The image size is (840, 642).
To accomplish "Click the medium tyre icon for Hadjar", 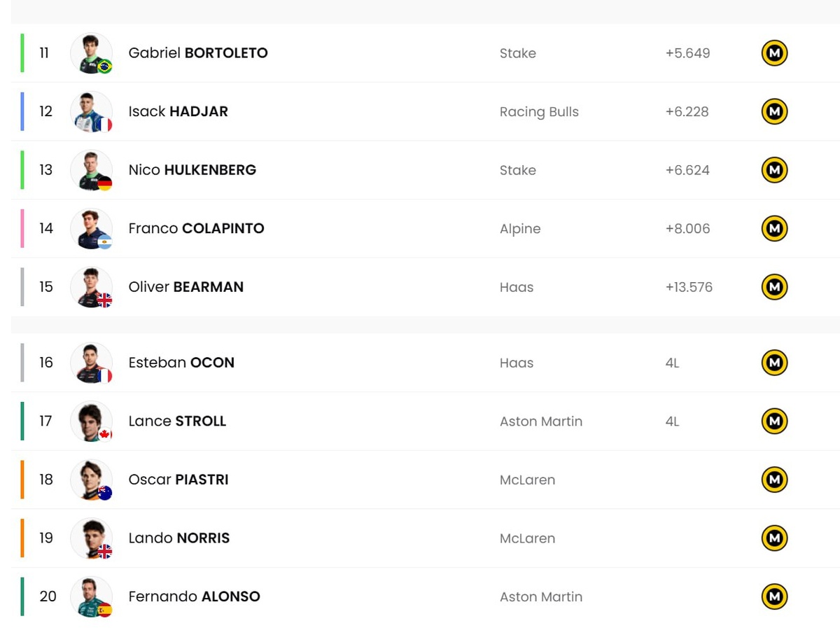I will click(774, 111).
